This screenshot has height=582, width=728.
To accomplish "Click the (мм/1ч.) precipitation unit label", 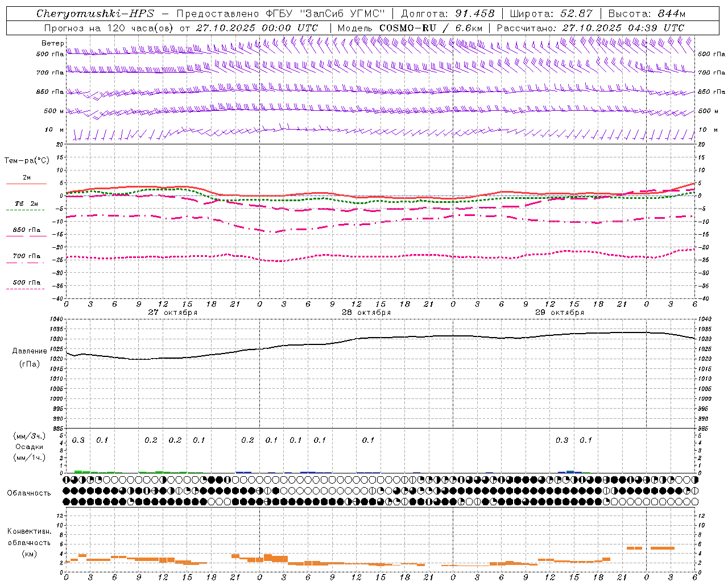I will pyautogui.click(x=30, y=458).
